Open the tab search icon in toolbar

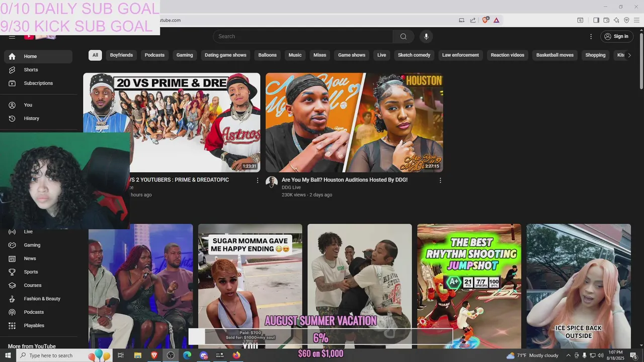pyautogui.click(x=580, y=20)
